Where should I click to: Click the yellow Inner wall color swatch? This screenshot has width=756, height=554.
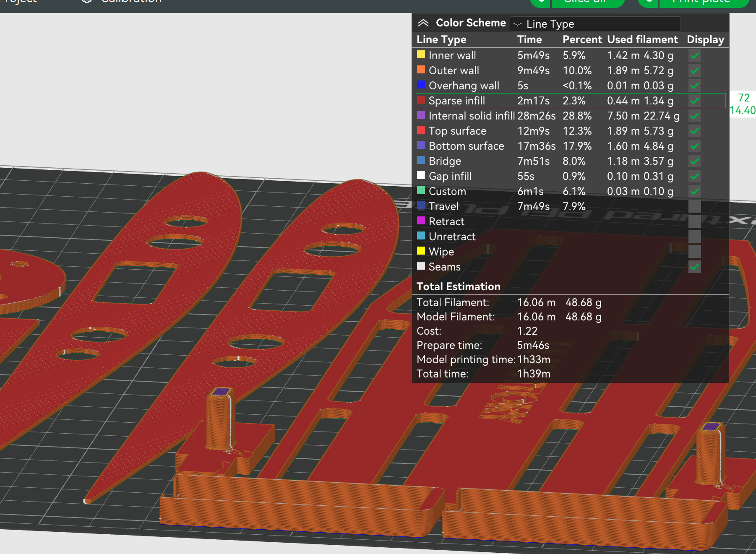pyautogui.click(x=421, y=55)
